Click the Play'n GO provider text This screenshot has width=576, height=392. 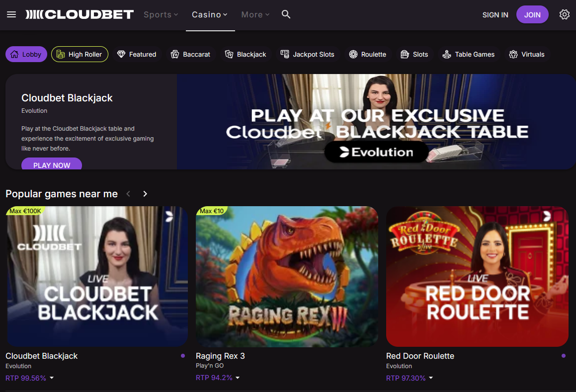[x=210, y=366]
